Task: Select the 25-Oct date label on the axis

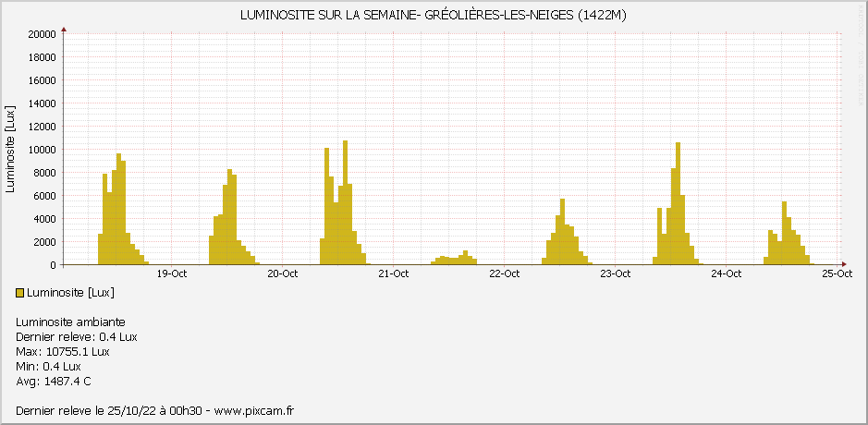Action: click(837, 273)
